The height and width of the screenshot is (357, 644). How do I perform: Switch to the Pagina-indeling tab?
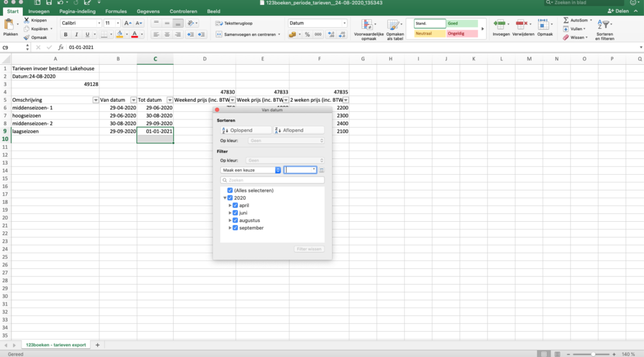77,11
